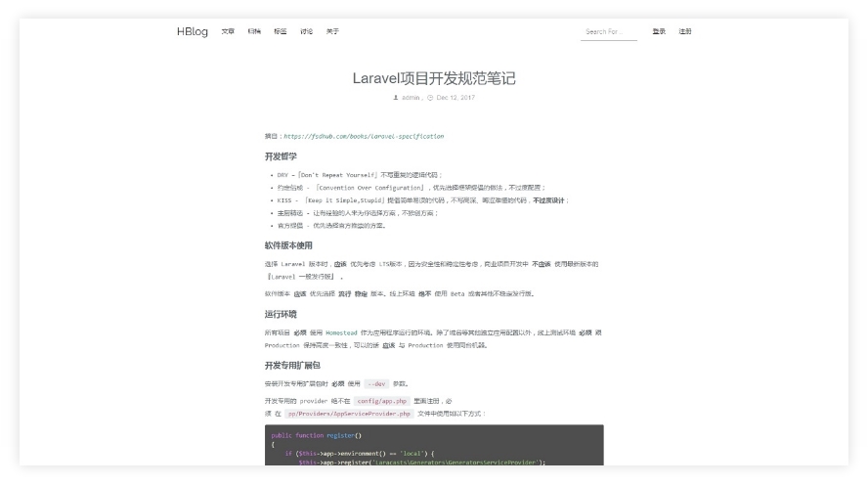
Task: Click the admin author name
Action: pyautogui.click(x=411, y=98)
